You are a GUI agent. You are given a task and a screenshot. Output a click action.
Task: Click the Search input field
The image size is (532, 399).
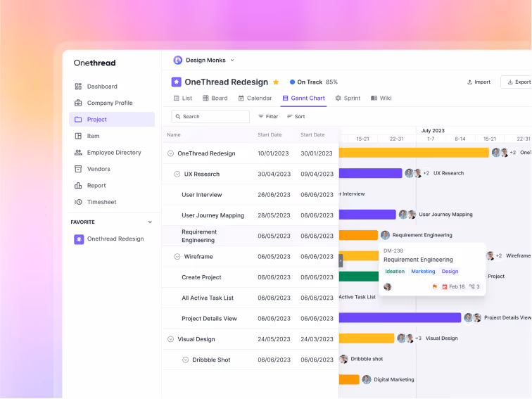[x=210, y=117]
